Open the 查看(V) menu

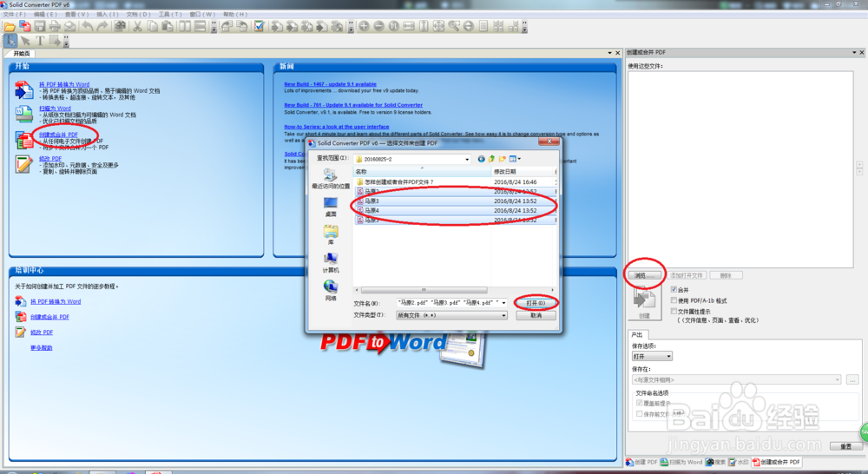(77, 14)
